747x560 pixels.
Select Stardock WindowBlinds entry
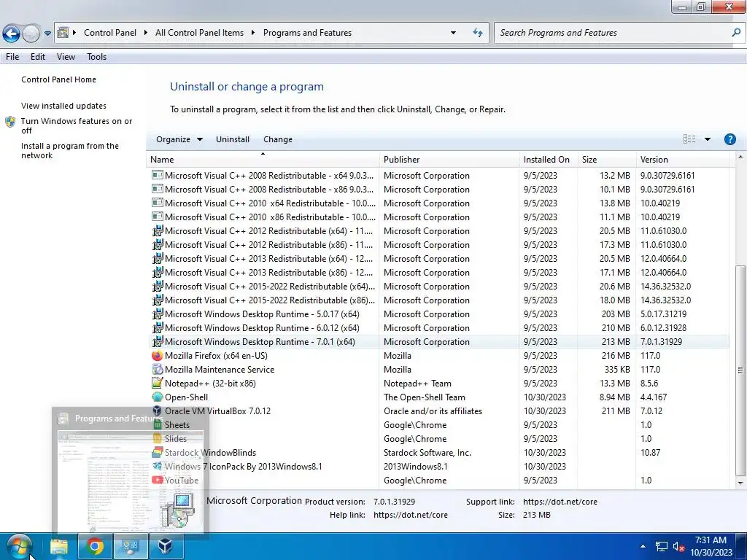(x=438, y=453)
